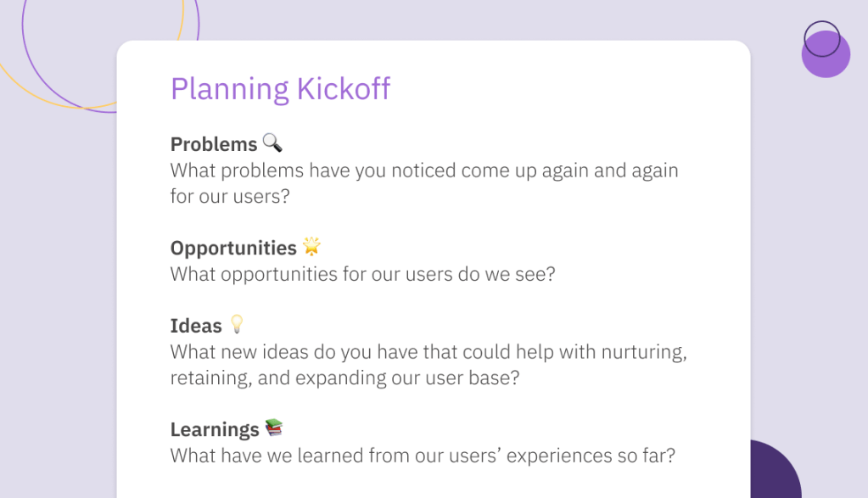Click the Opportunities heading
This screenshot has height=498, width=868.
click(x=233, y=248)
